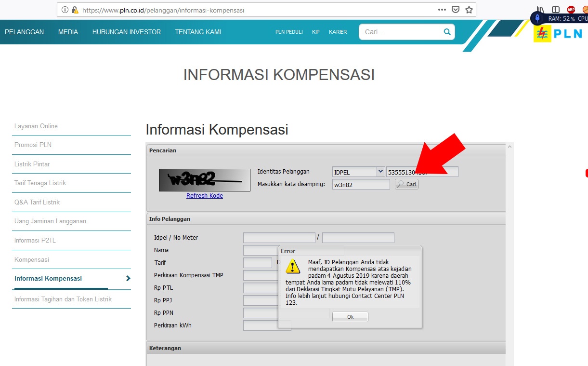Screen dimensions: 588x366
Task: Click the Nama label
Action: 161,250
